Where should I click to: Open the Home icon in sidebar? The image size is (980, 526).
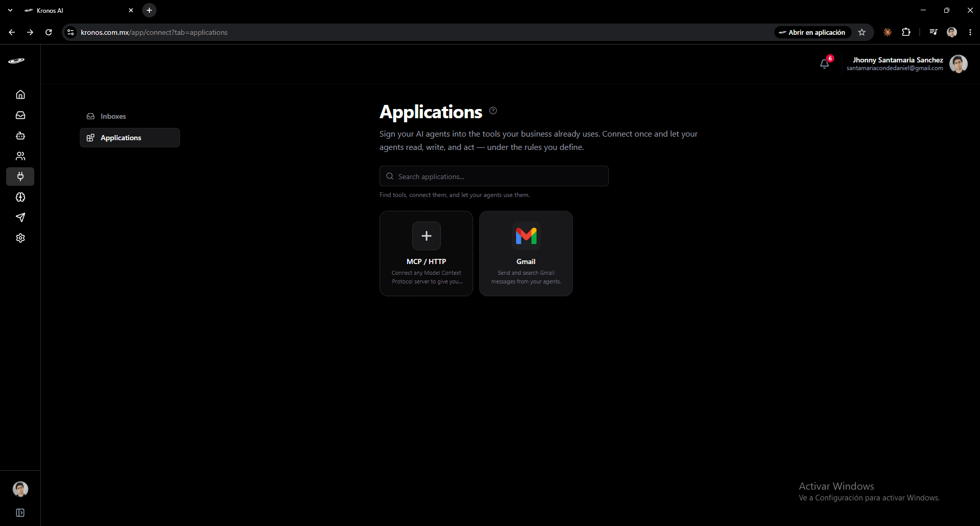[20, 95]
